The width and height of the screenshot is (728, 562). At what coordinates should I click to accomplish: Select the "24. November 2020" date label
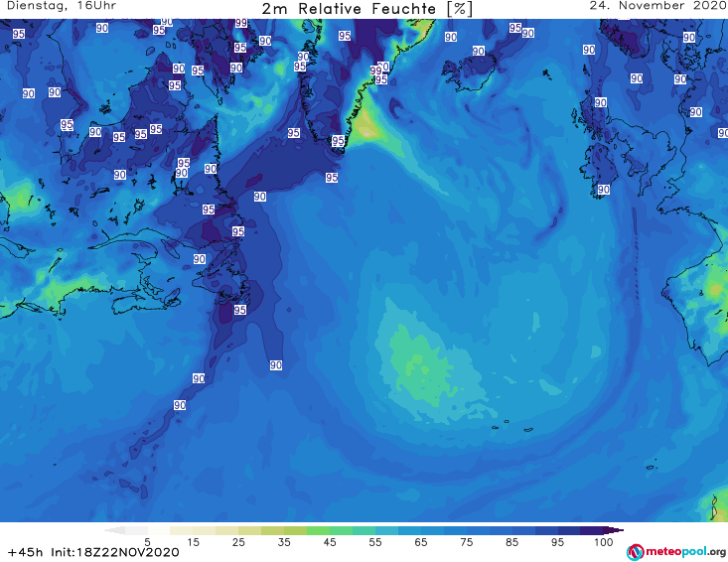(657, 6)
